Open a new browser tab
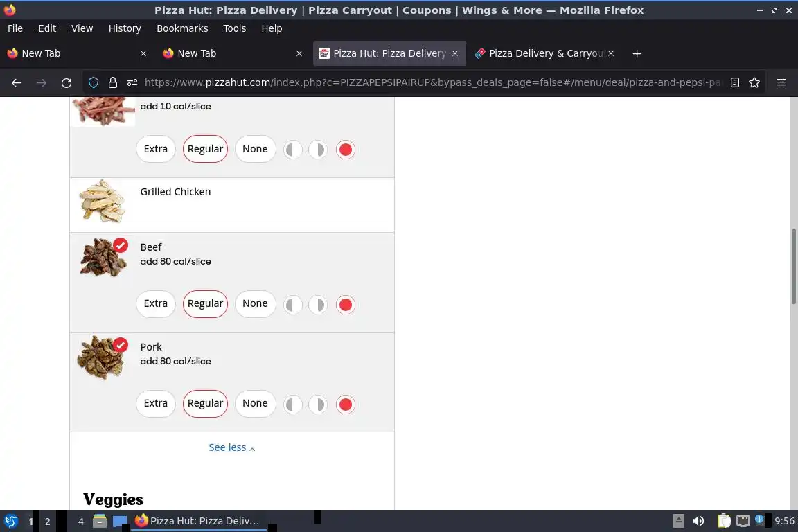 [x=637, y=53]
